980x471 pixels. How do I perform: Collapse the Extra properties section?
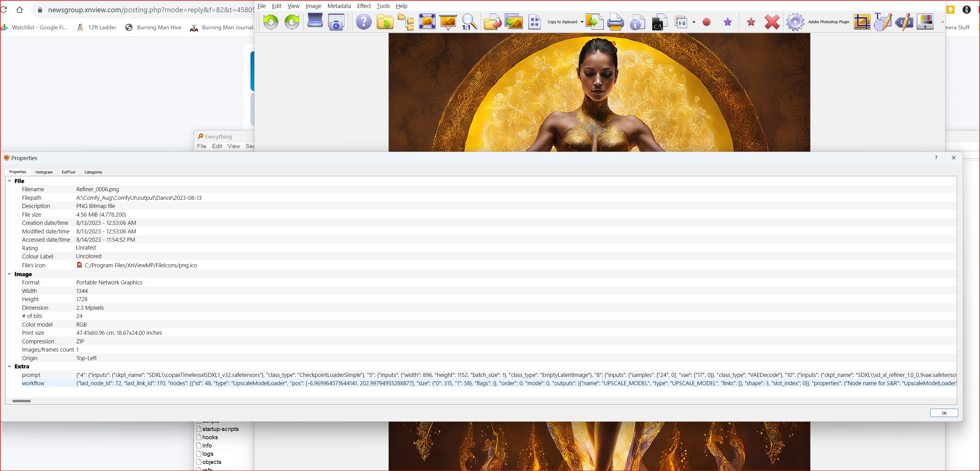pos(9,367)
